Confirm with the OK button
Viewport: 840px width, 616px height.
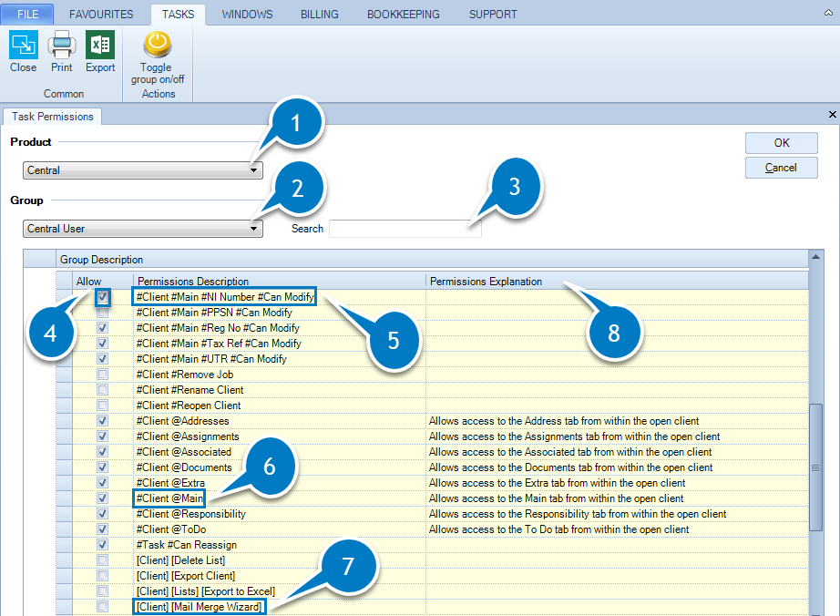[781, 143]
